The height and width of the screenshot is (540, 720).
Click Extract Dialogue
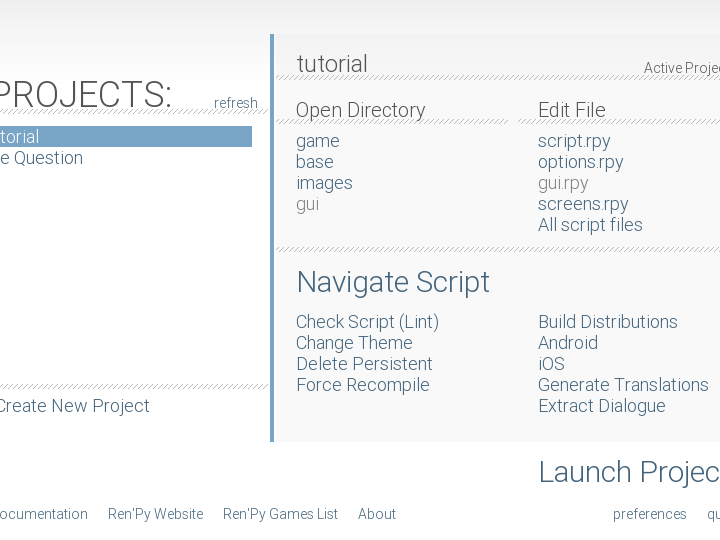[601, 406]
